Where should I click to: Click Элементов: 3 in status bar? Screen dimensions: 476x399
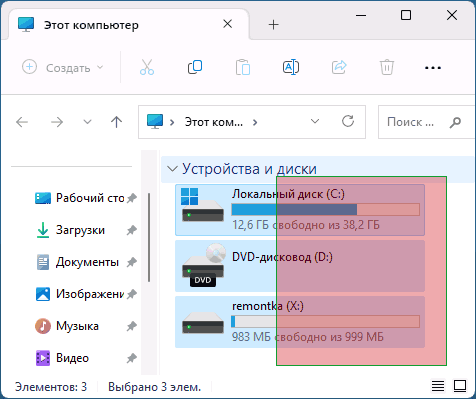(51, 387)
